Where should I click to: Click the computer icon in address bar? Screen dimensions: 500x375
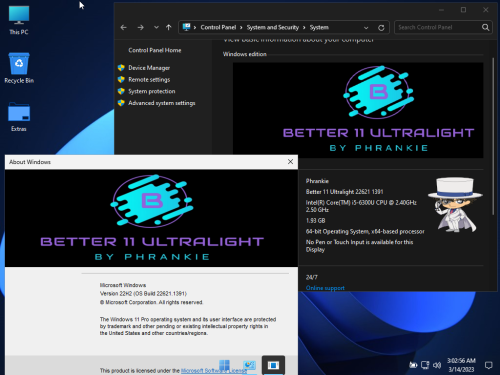pos(186,27)
